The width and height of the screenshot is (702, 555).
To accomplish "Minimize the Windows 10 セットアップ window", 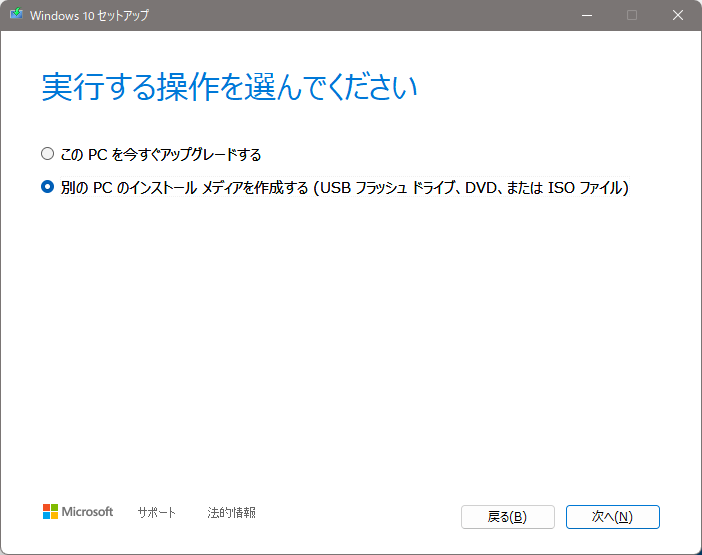I will [x=587, y=15].
